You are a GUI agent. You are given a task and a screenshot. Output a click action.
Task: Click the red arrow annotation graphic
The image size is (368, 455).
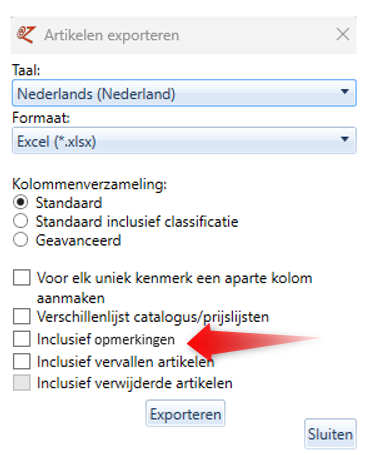coord(255,340)
